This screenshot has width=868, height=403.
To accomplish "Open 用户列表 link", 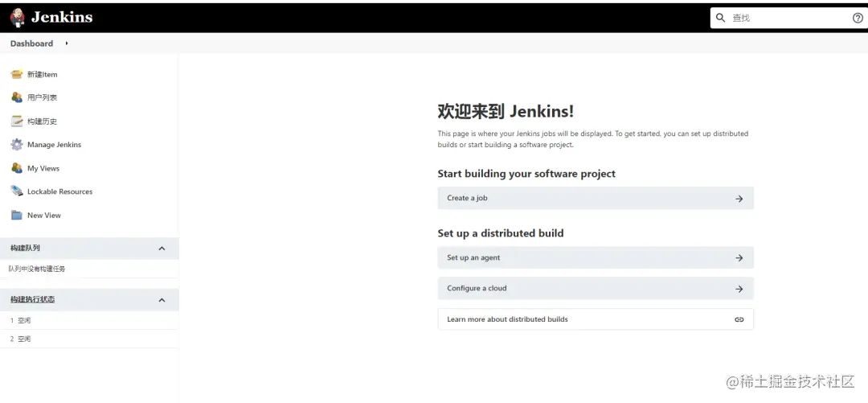I will click(42, 97).
